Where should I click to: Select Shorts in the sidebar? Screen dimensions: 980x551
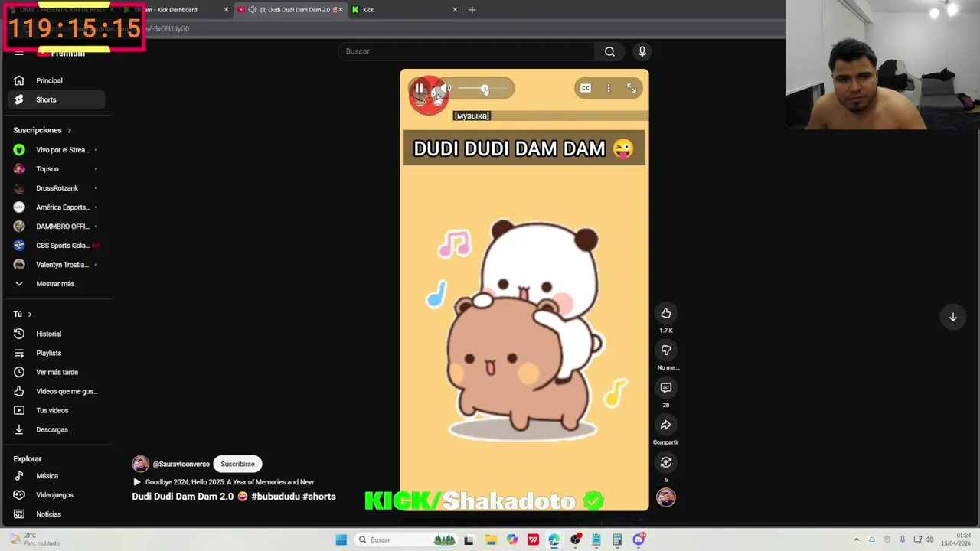tap(57, 99)
